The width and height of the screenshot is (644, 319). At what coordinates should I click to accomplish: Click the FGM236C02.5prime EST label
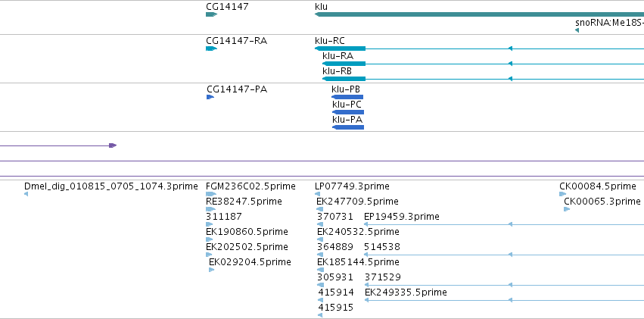(x=250, y=186)
